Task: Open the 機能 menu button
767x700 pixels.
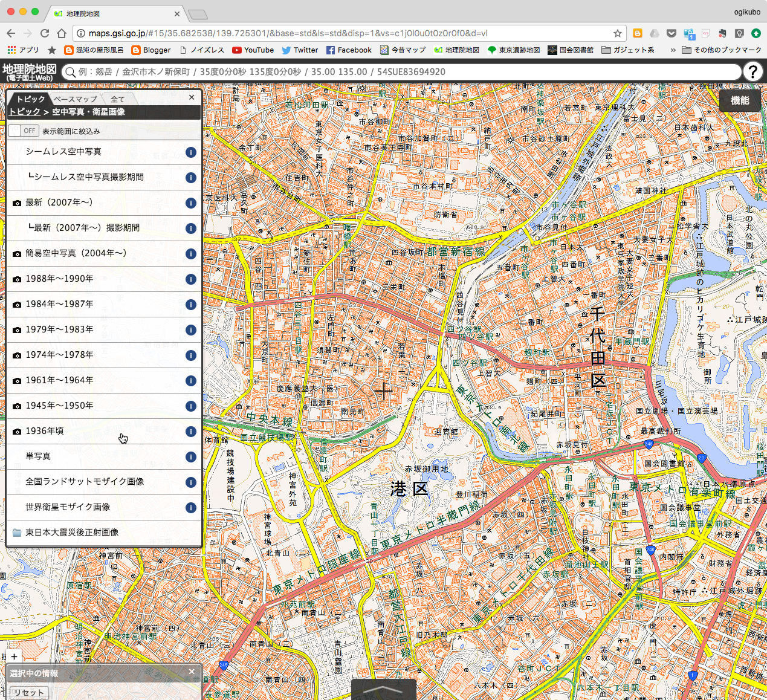Action: click(740, 100)
